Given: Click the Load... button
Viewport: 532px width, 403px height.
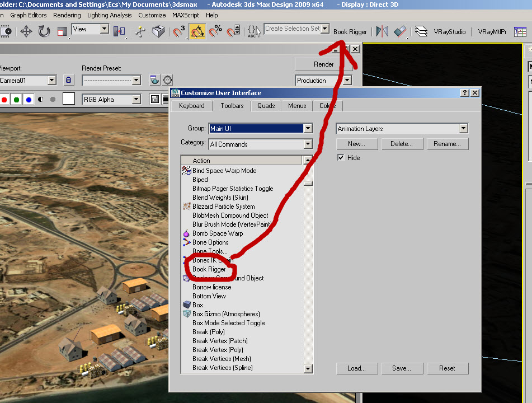Looking at the screenshot, I should pos(356,368).
